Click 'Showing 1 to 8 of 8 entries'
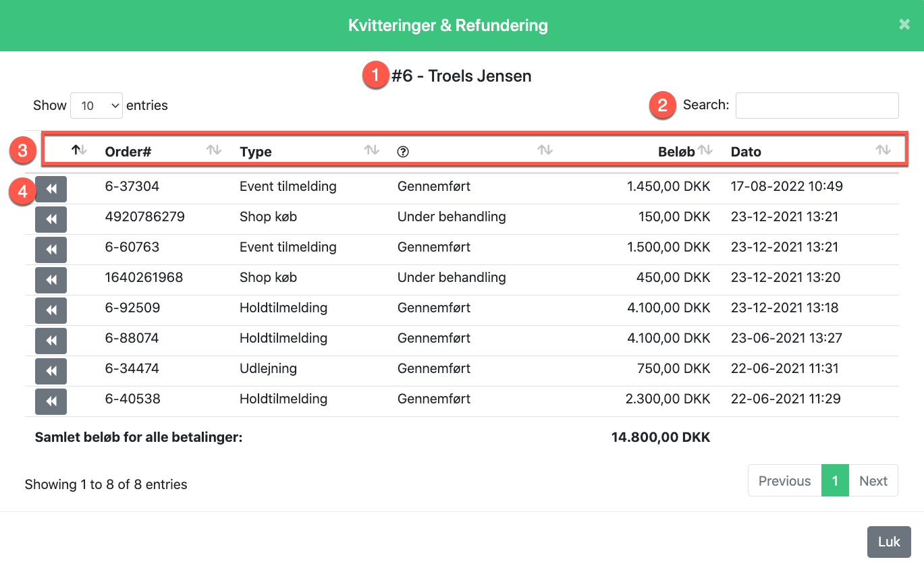Viewport: 924px width, 570px height. point(106,484)
